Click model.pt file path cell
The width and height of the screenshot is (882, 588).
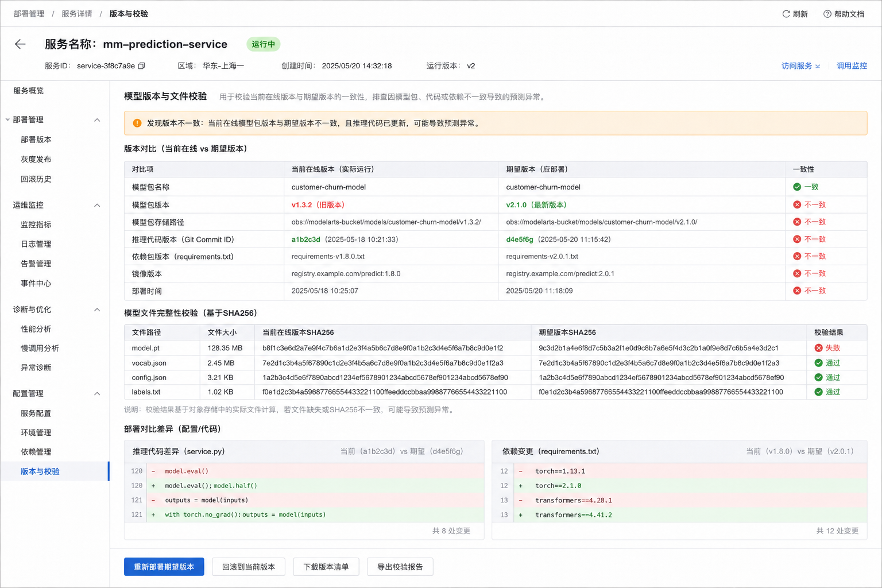[x=146, y=348]
